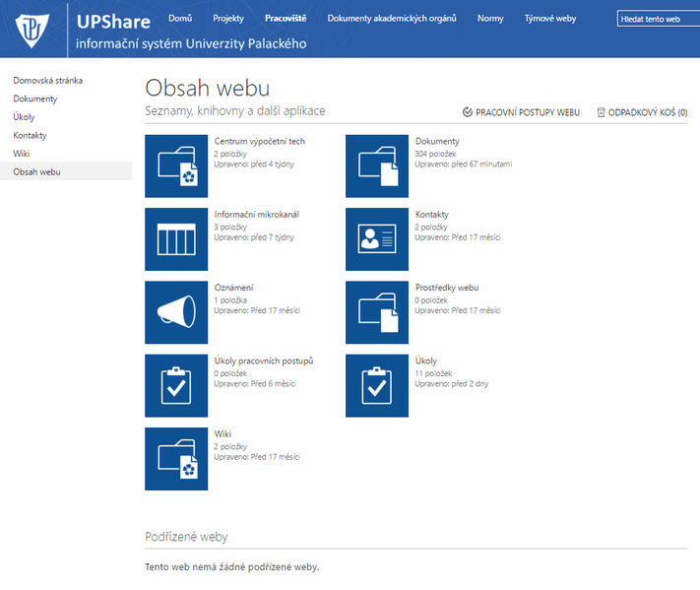Open the Dokumenty library tile icon

pos(377,166)
